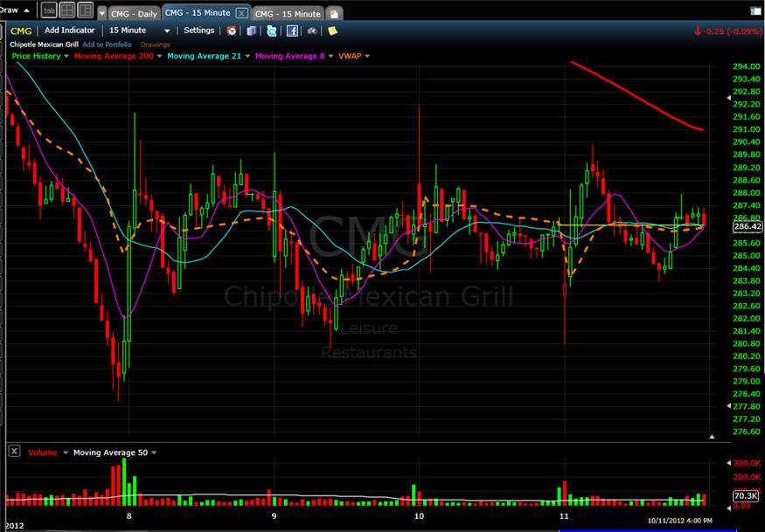Click the Add Indicator button
Image resolution: width=765 pixels, height=532 pixels.
70,31
